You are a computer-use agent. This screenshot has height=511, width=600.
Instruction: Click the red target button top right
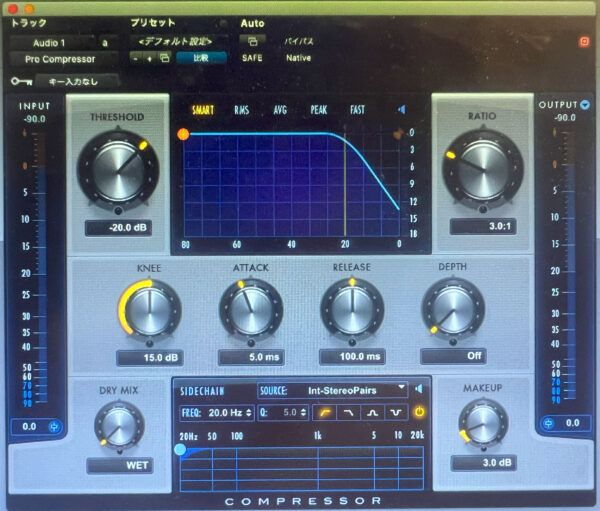coord(584,41)
